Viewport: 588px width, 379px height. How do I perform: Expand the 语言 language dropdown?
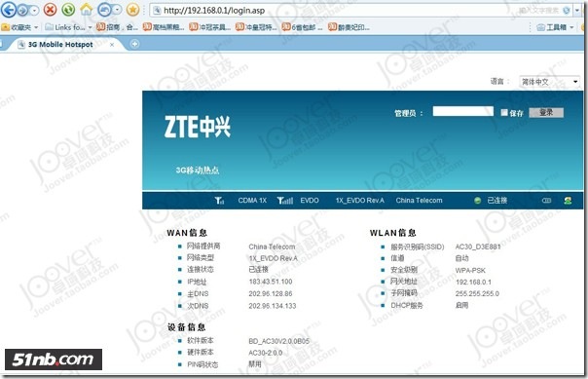click(550, 82)
